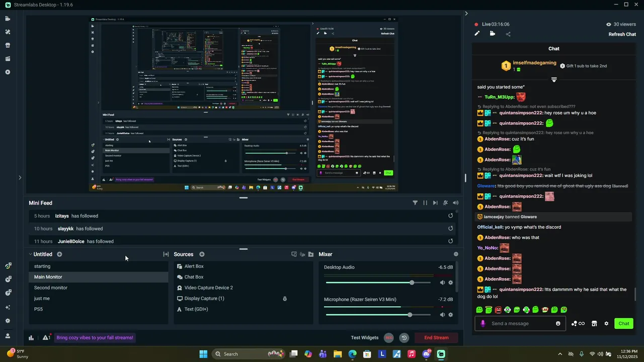Toggle the REC recording button
The width and height of the screenshot is (644, 362).
(388, 338)
